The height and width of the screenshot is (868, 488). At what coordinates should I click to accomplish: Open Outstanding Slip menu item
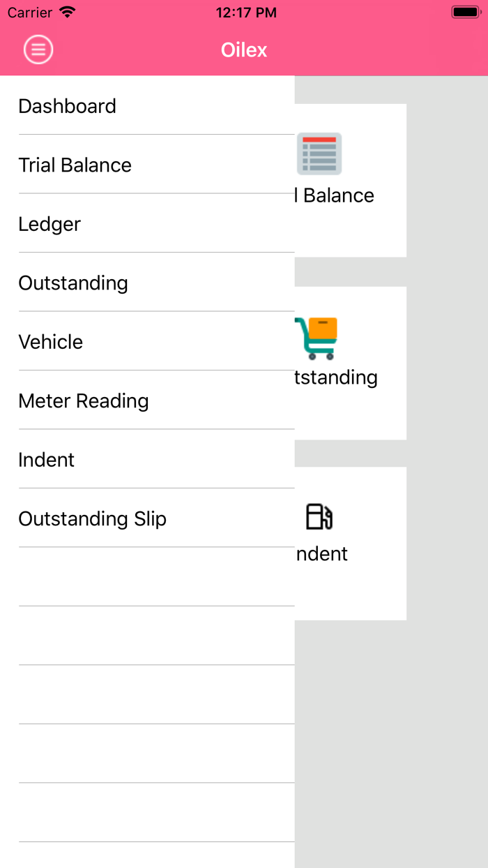pyautogui.click(x=93, y=519)
